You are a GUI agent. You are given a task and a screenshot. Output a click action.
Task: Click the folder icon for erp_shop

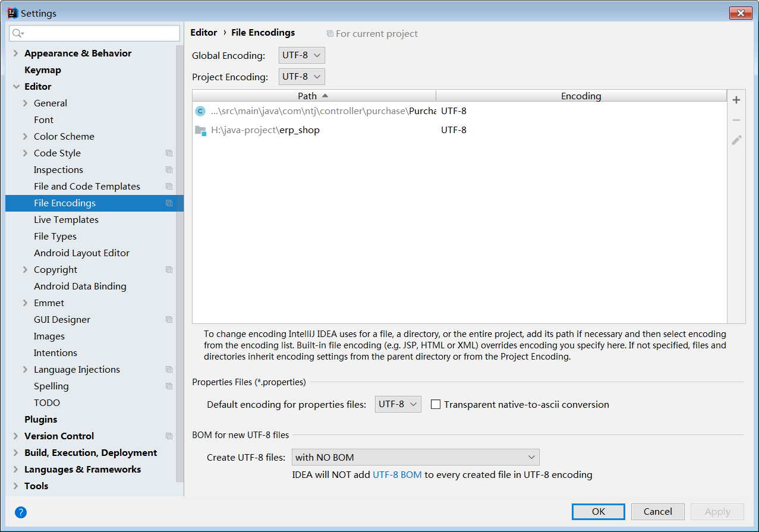click(x=200, y=130)
